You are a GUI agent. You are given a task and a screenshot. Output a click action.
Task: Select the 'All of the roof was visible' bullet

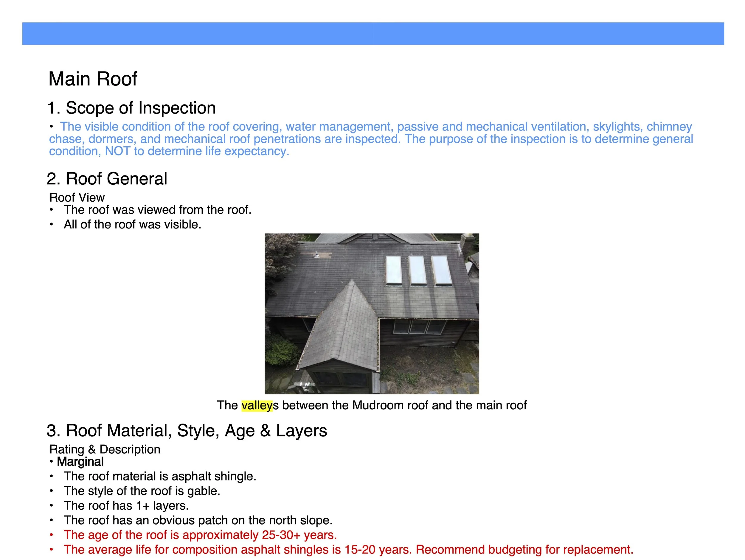132,224
